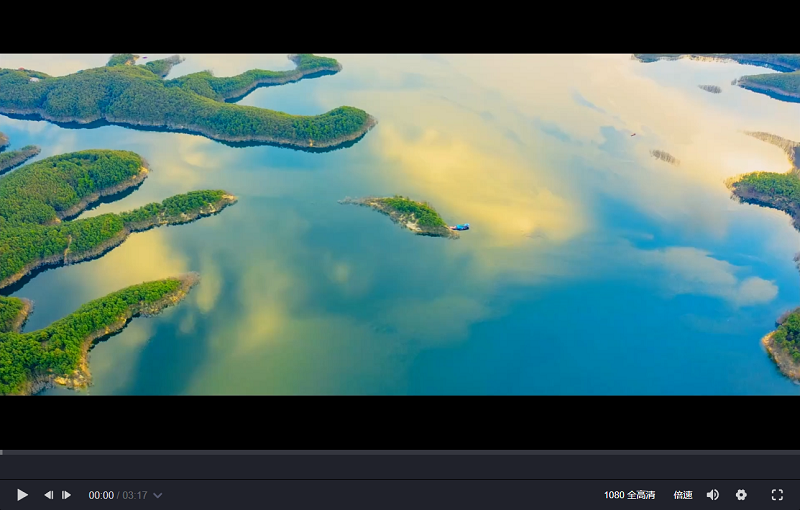Open the 1080 全高清 quality selector
This screenshot has width=800, height=510.
point(630,495)
